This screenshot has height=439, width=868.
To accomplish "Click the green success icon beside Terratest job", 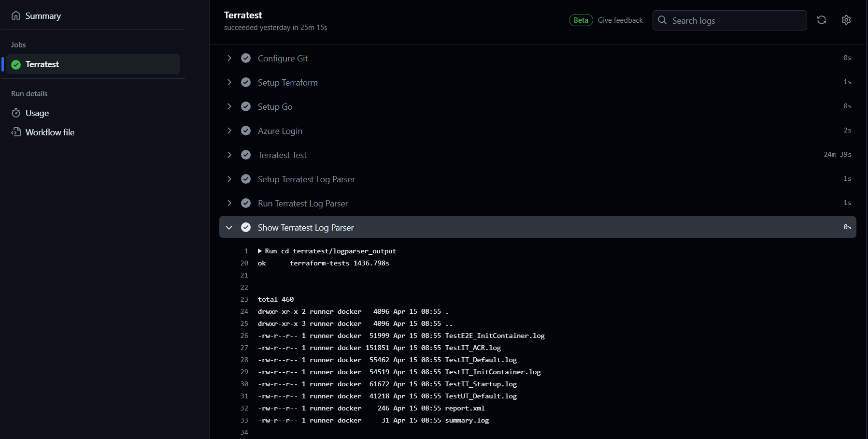I will (16, 64).
